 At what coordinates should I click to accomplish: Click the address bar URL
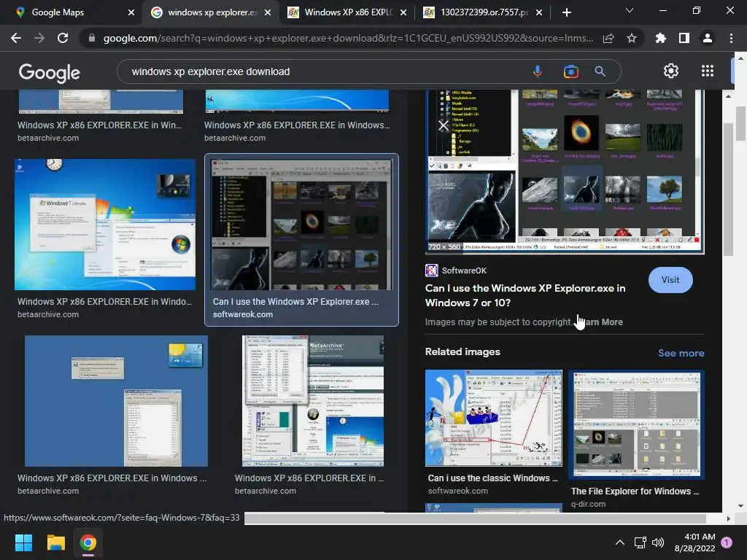[x=348, y=38]
